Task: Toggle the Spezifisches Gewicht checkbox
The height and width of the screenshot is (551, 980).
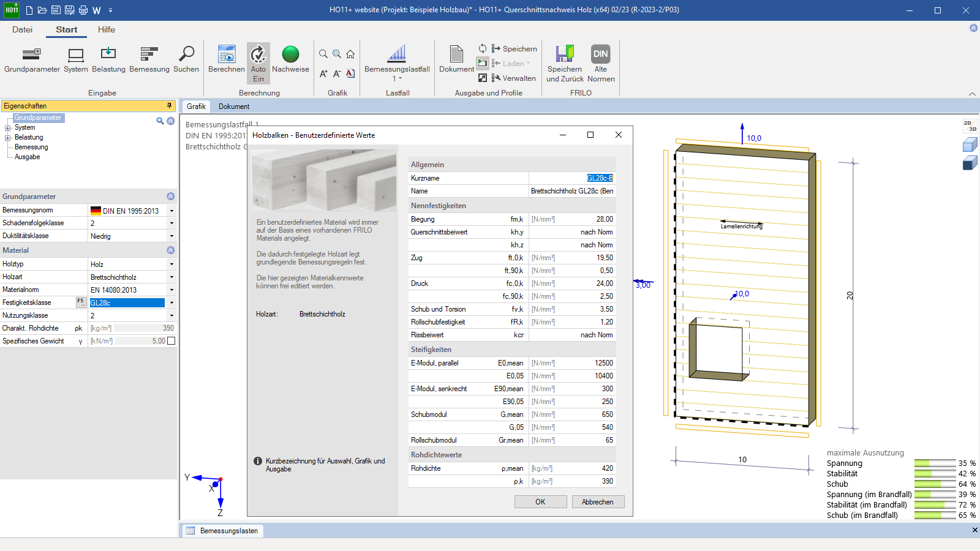Action: [x=171, y=341]
